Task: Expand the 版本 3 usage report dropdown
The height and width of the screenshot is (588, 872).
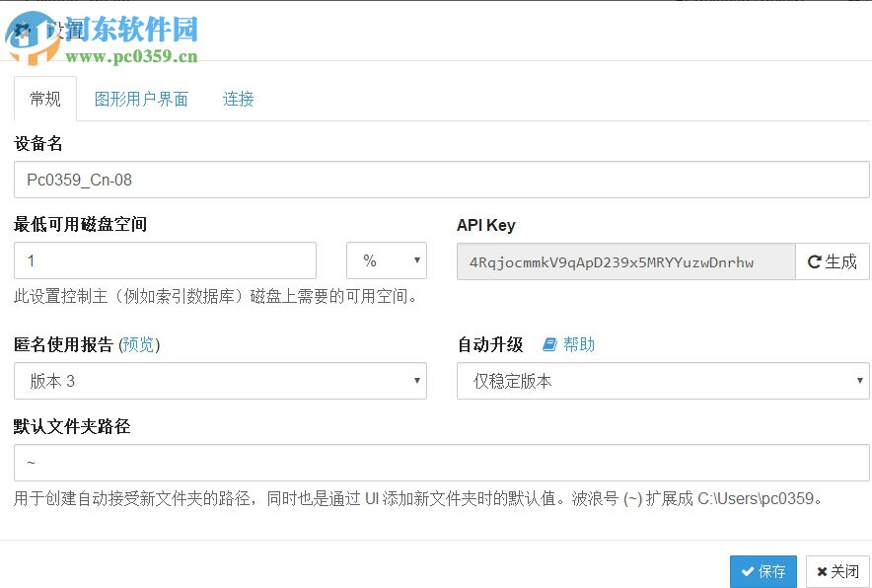Action: (220, 381)
